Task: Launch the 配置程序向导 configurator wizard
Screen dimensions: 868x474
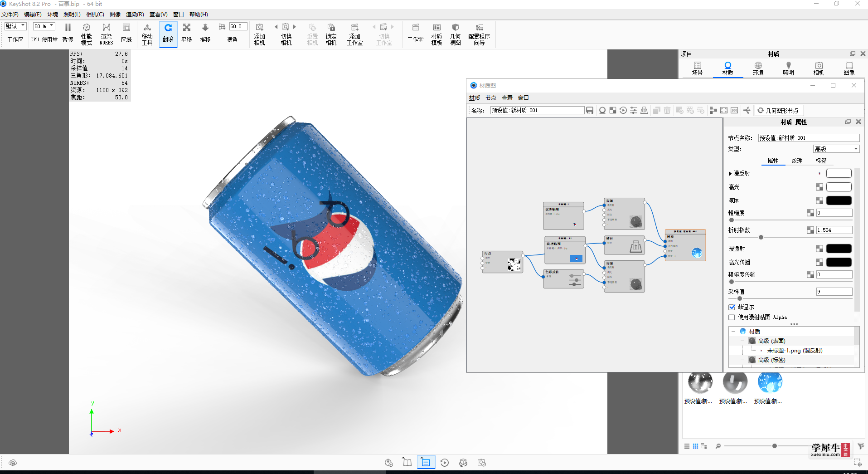Action: click(480, 34)
